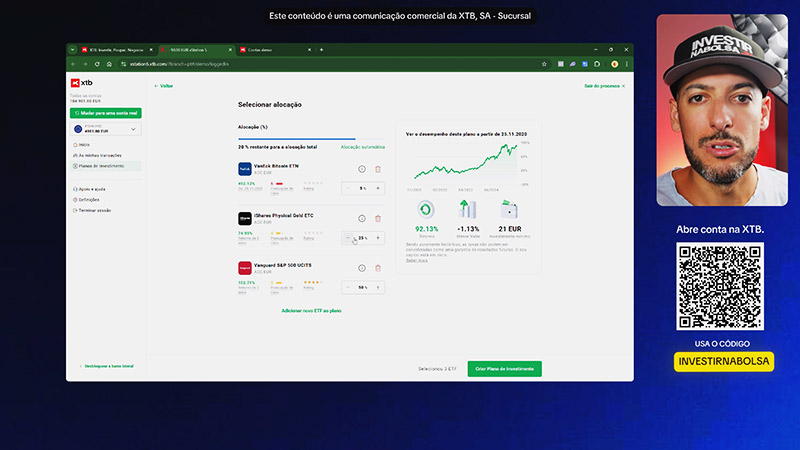Click the Vanguard S&P 500 allocation value field
The height and width of the screenshot is (450, 800).
pos(363,287)
